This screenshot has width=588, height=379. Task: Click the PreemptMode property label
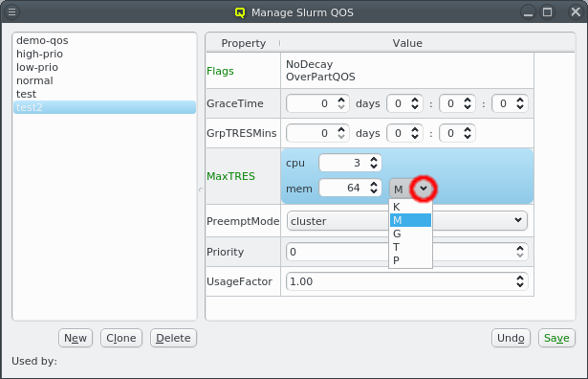(x=243, y=221)
